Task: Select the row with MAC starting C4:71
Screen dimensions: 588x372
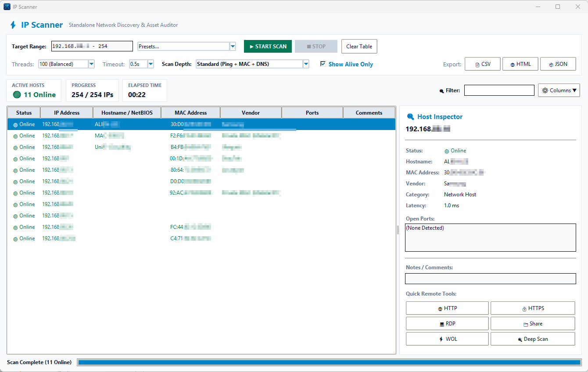Action: (x=201, y=238)
